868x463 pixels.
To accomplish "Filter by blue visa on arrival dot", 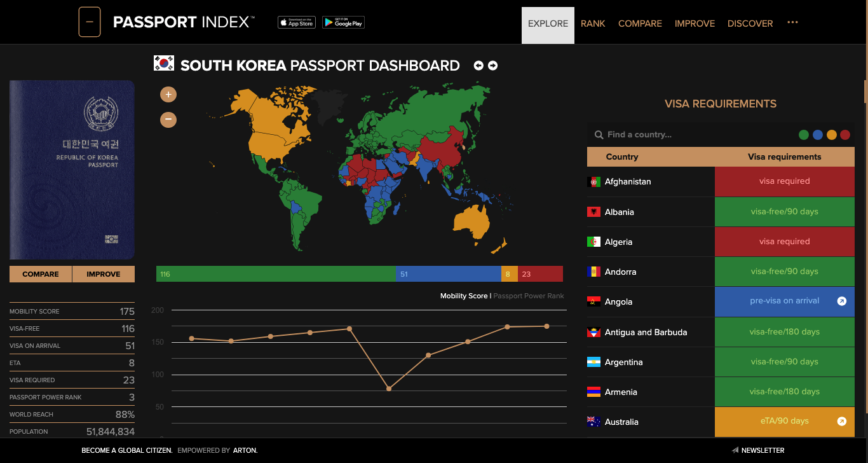I will 818,135.
